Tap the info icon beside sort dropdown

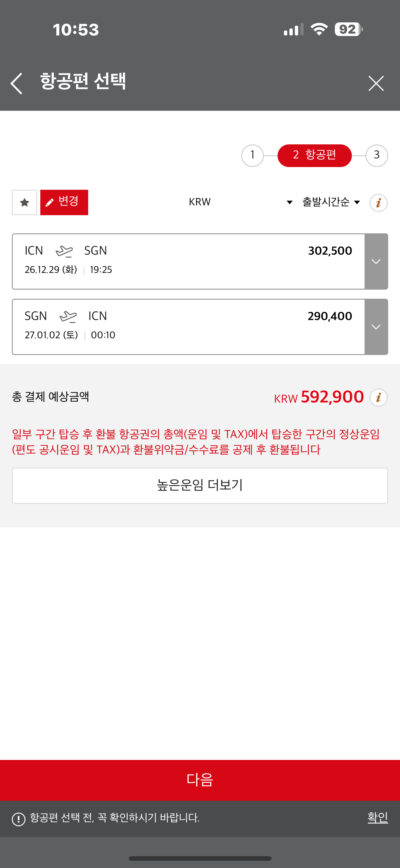pyautogui.click(x=378, y=203)
